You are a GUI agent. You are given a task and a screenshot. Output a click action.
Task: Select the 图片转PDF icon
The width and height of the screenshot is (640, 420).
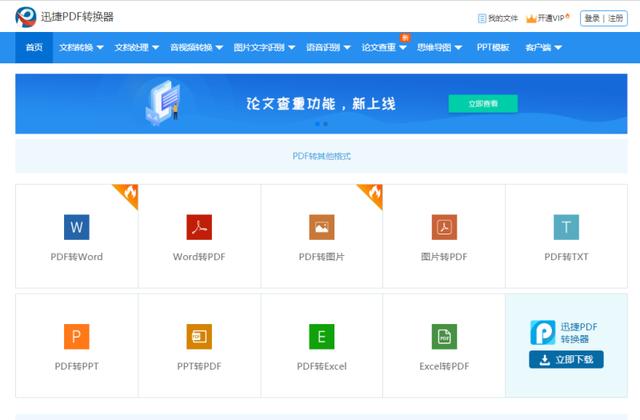pyautogui.click(x=444, y=227)
